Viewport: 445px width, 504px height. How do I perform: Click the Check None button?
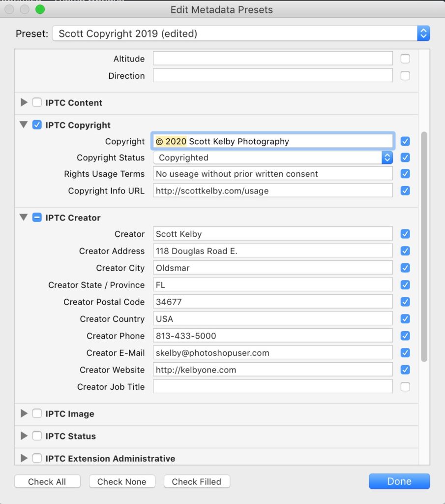122,481
